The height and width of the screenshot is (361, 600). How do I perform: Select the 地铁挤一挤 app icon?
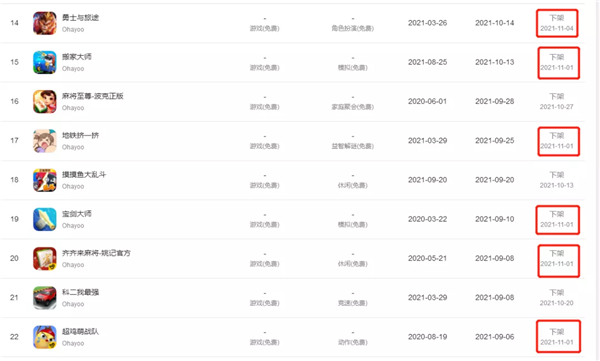45,140
